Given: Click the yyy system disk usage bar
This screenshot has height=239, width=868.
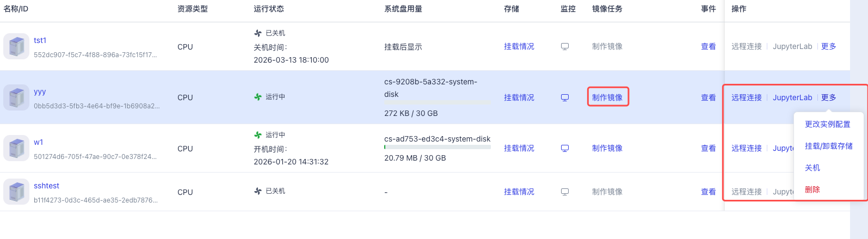Looking at the screenshot, I should click(x=437, y=102).
